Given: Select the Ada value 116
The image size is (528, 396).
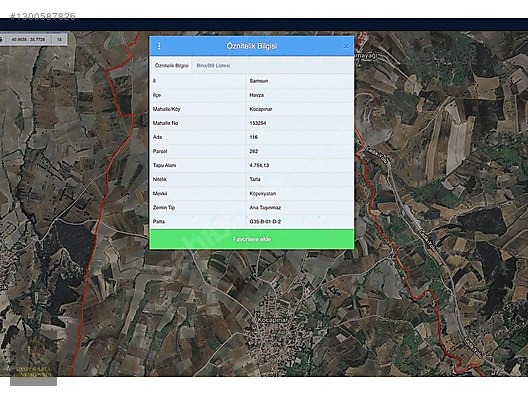Looking at the screenshot, I should [x=254, y=137].
